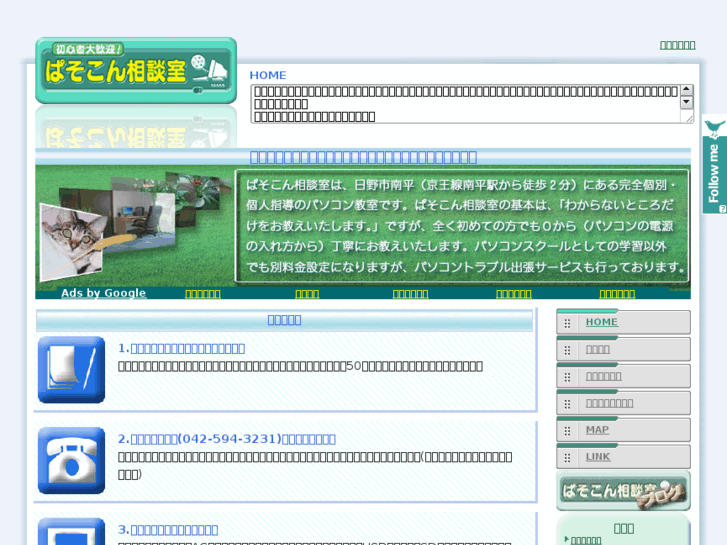Viewport: 727px width, 545px height.
Task: Click the ぱそこん相談室 logo banner
Action: [136, 71]
